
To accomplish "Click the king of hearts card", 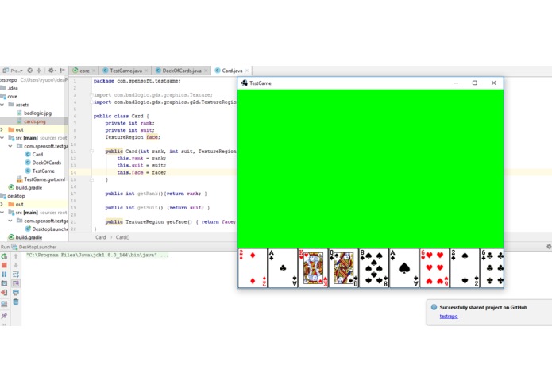I will [x=313, y=268].
